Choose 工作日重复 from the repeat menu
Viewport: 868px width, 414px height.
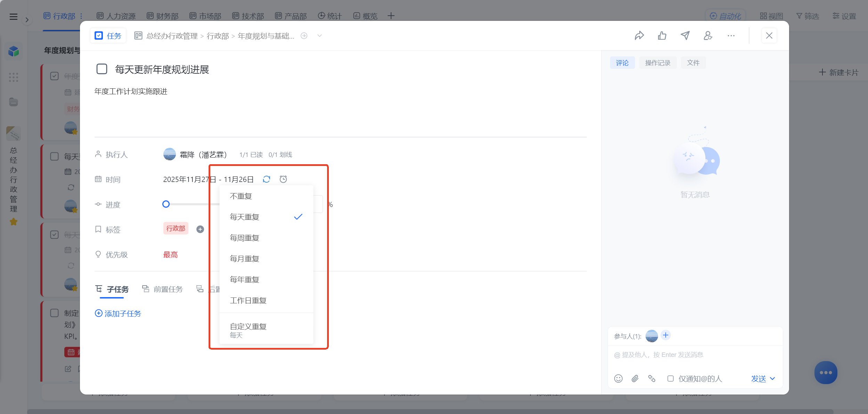[x=266, y=301]
